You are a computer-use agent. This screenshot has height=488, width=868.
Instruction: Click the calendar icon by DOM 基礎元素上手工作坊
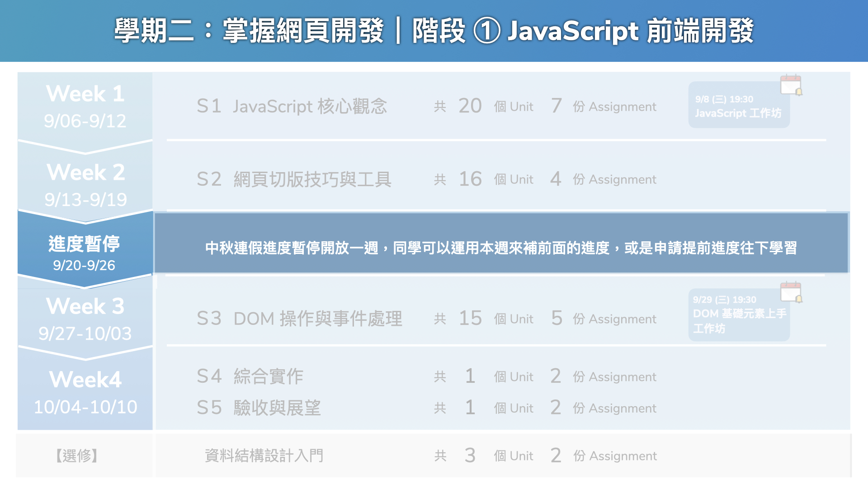[791, 292]
